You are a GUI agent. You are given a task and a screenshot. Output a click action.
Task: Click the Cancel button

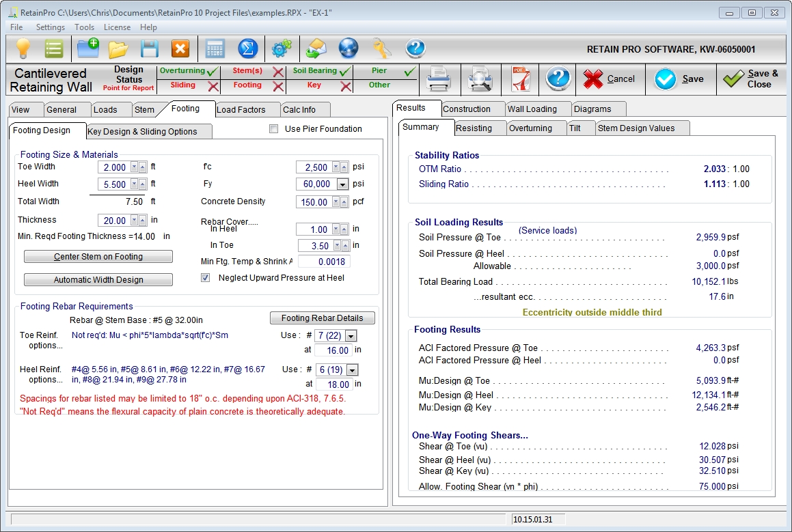point(610,79)
